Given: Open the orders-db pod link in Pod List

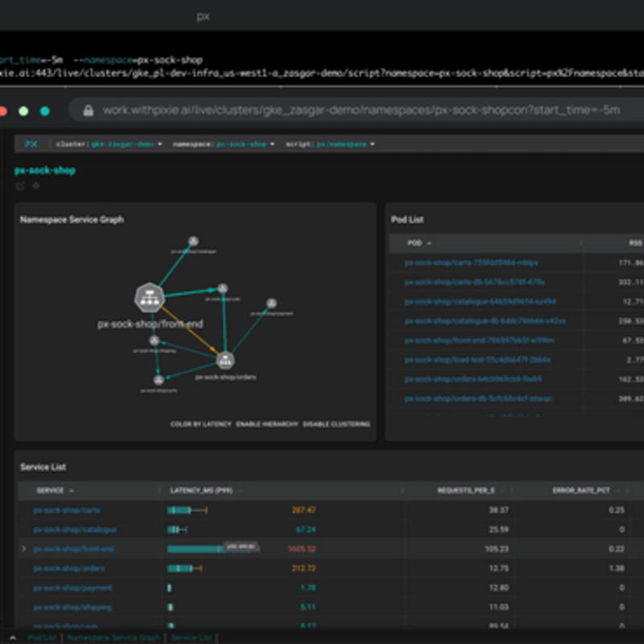Looking at the screenshot, I should pyautogui.click(x=478, y=398).
